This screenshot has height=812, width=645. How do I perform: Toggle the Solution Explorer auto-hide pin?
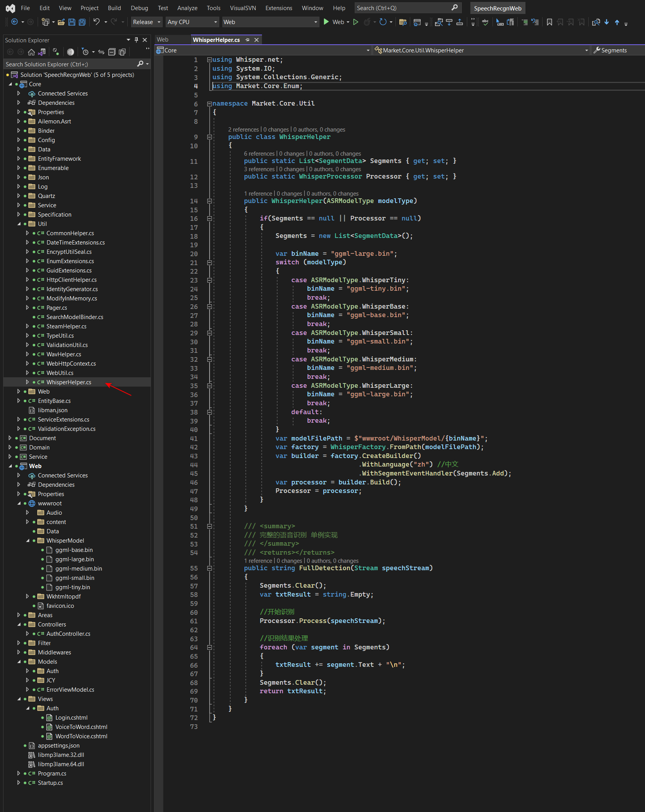point(136,40)
